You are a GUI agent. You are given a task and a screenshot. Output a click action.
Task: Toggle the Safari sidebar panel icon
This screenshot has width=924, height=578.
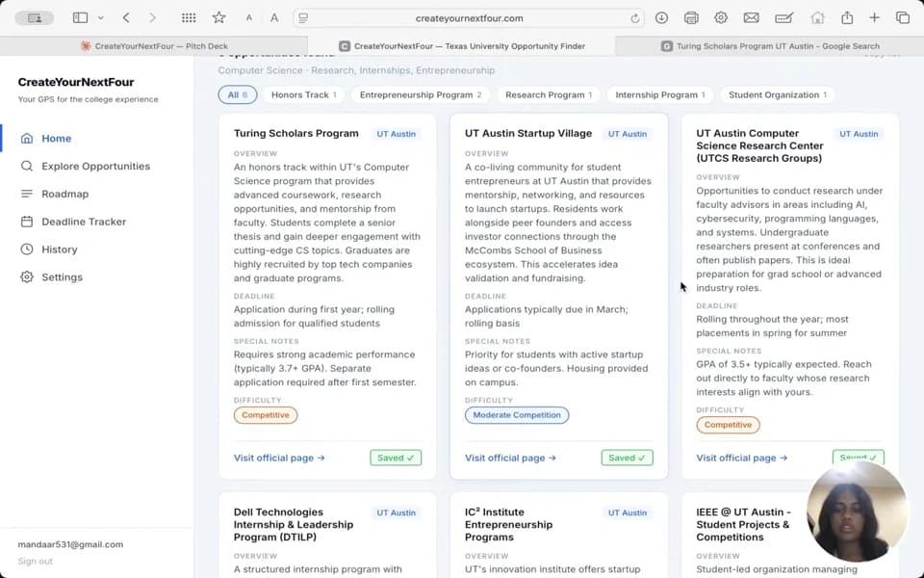[80, 17]
